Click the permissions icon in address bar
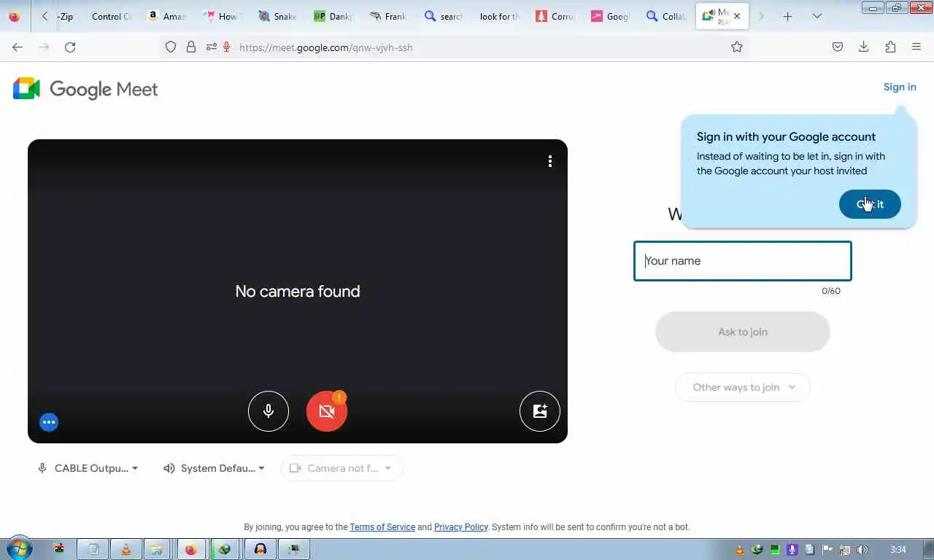 211,47
